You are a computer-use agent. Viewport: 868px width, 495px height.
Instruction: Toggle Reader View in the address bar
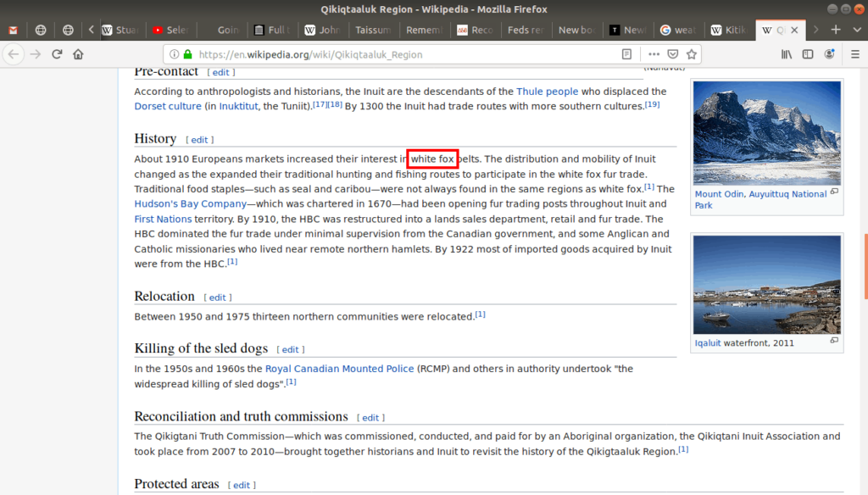(x=626, y=54)
